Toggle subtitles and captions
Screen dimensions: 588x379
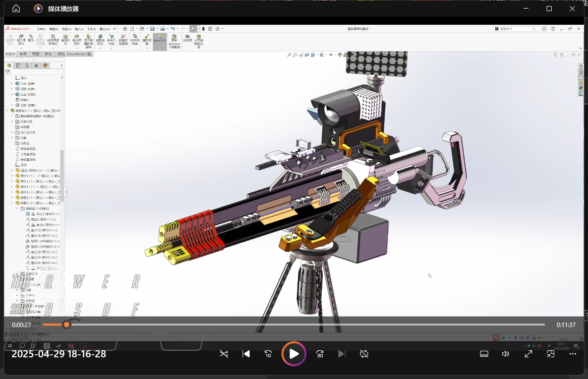484,354
